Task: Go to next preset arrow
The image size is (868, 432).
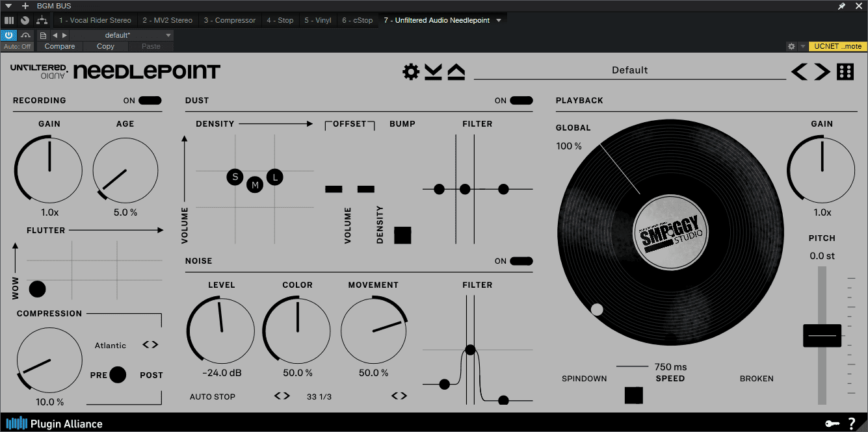Action: click(x=822, y=71)
